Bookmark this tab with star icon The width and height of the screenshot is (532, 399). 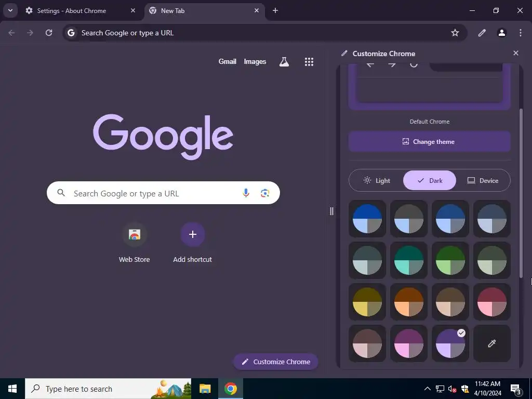click(x=455, y=33)
